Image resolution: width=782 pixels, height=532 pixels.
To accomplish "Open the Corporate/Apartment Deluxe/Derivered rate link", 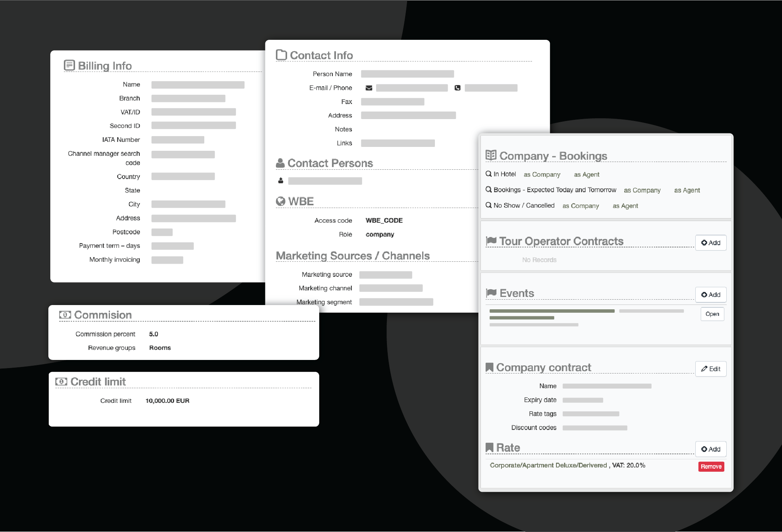I will tap(548, 465).
